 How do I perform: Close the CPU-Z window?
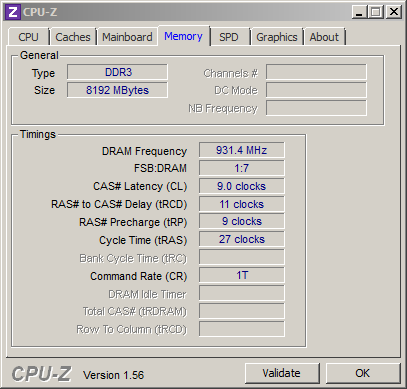click(x=394, y=12)
